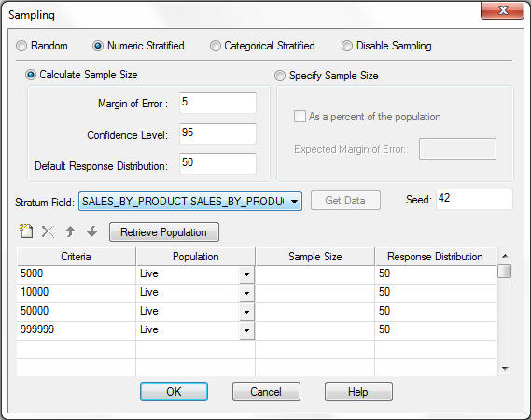The height and width of the screenshot is (420, 531).
Task: Click the Expected Margin of Error field
Action: (x=457, y=148)
